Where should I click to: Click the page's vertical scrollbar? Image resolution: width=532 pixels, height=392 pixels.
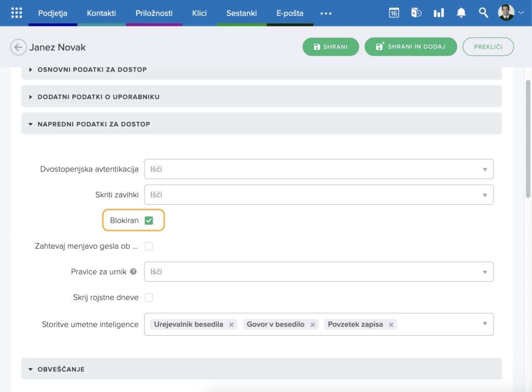[528, 135]
